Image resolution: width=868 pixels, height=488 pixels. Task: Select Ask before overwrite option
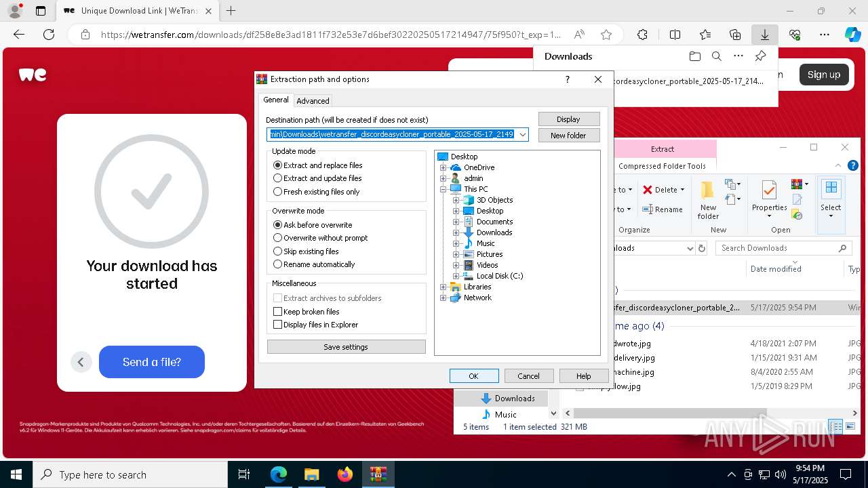coord(313,225)
